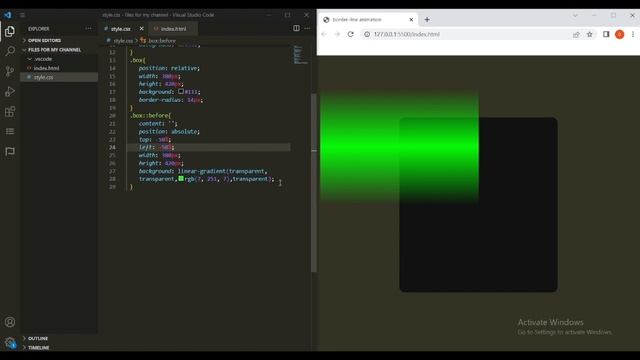
Task: Open the Run and Debug view
Action: [x=10, y=91]
